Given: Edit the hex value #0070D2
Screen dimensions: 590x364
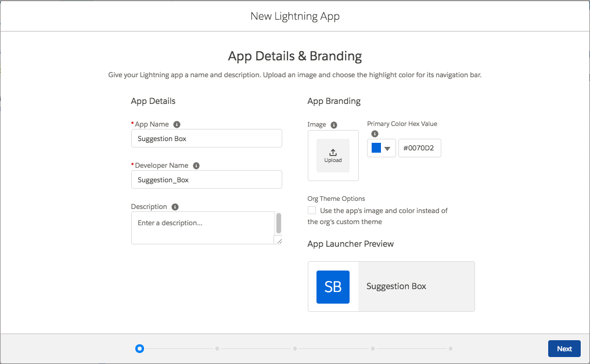Looking at the screenshot, I should pos(419,148).
